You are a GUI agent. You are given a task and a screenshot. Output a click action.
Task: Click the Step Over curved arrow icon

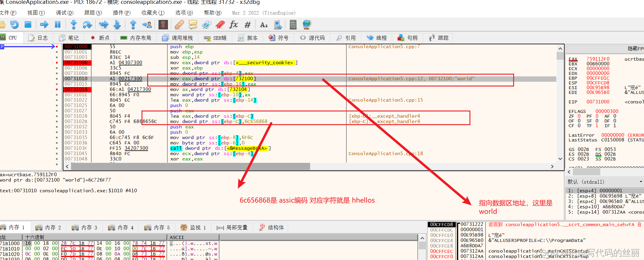click(87, 25)
